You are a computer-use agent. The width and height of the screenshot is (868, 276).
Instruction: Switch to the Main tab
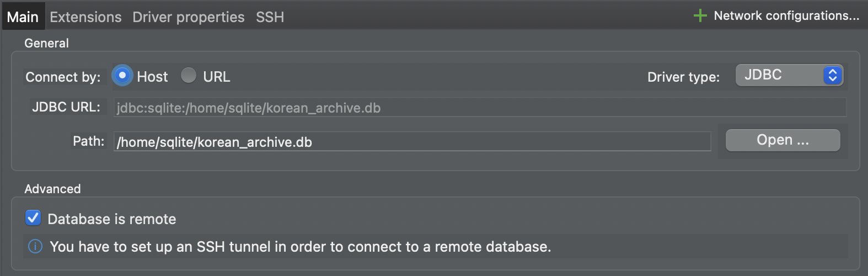(x=23, y=17)
